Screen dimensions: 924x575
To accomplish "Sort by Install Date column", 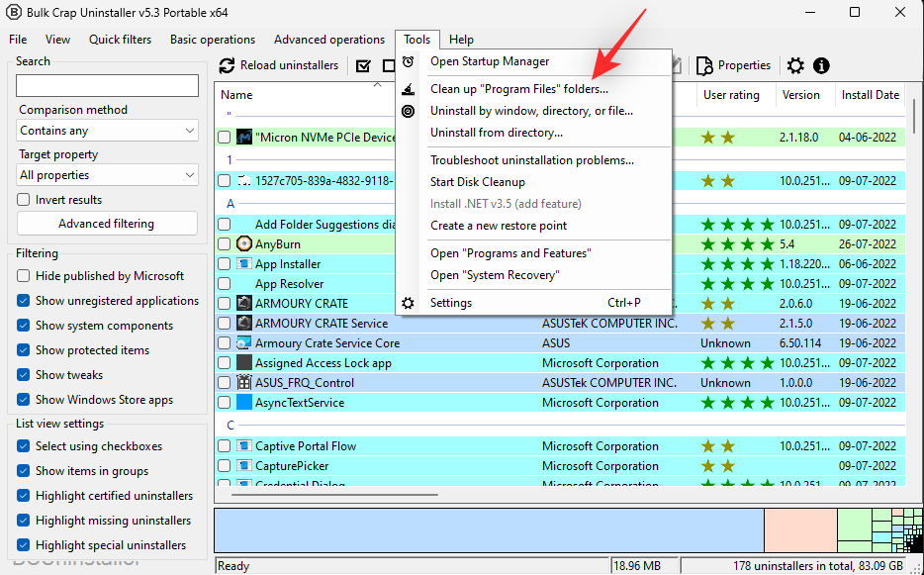I will (871, 95).
